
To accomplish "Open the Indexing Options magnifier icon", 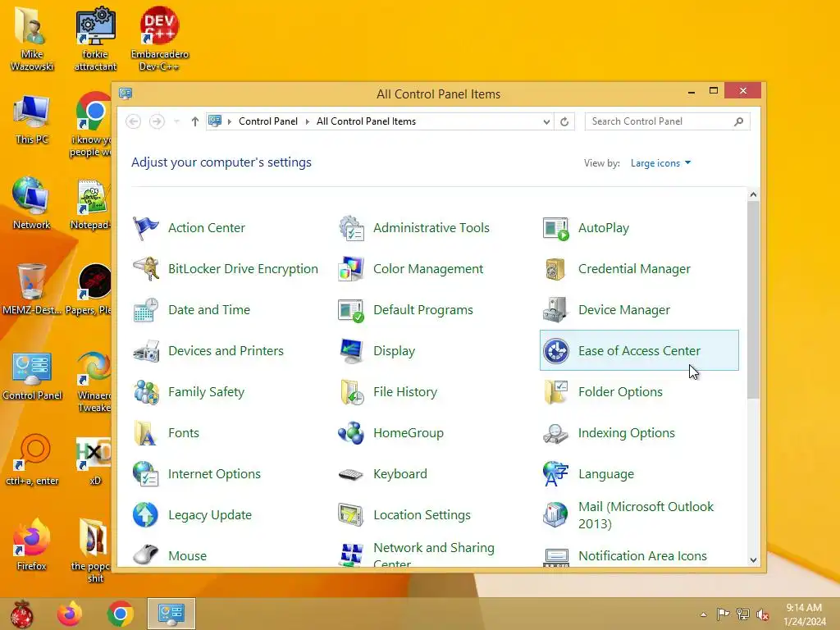I will tap(555, 433).
